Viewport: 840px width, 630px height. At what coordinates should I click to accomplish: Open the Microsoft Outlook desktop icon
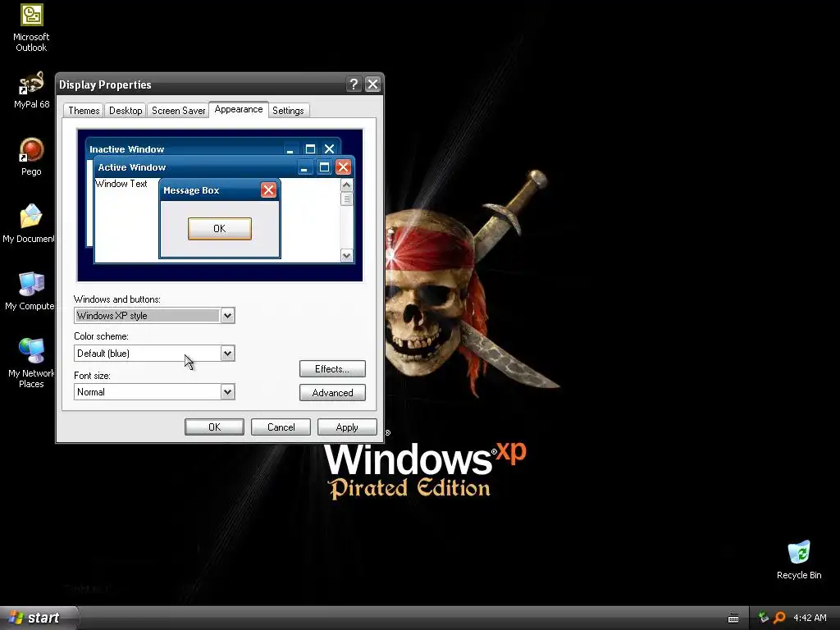click(31, 28)
